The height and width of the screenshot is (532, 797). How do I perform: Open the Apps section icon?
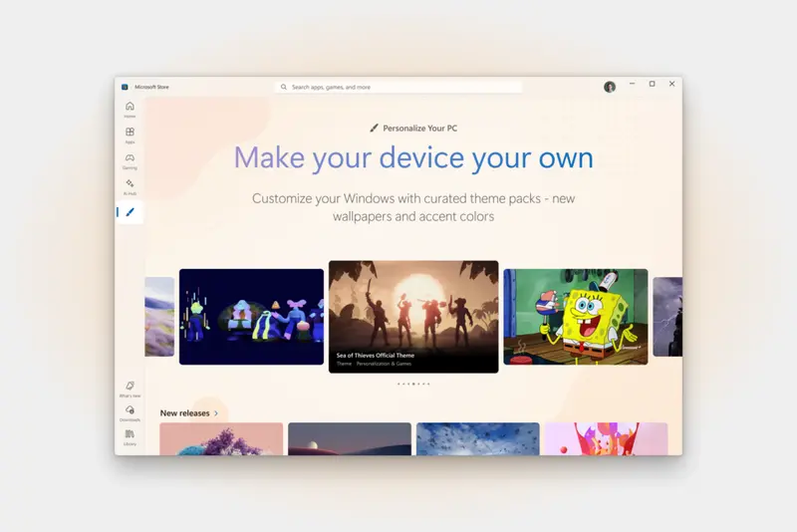pos(130,133)
